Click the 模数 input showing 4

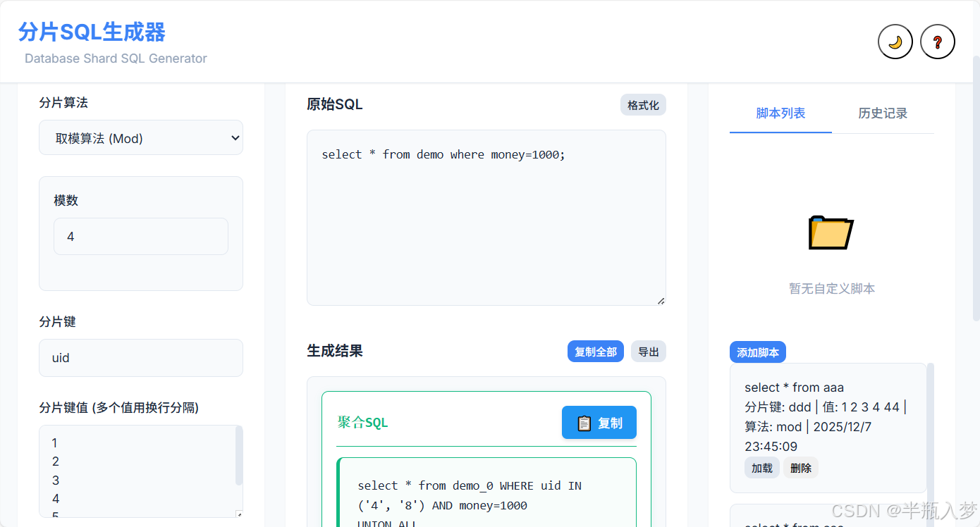[140, 236]
